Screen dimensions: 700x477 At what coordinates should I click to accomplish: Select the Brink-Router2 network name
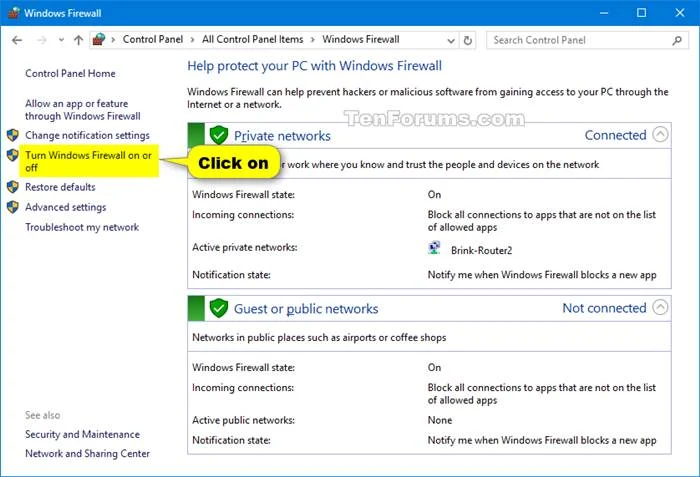(x=481, y=251)
